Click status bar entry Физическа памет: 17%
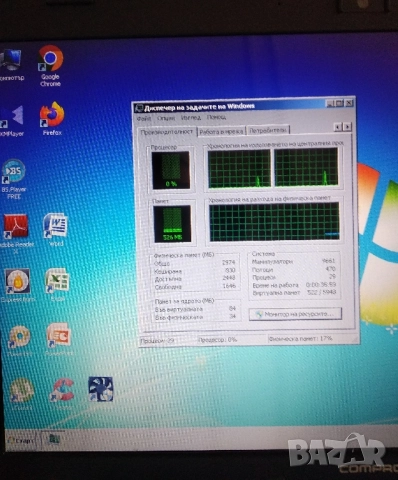This screenshot has width=398, height=480. (300, 338)
